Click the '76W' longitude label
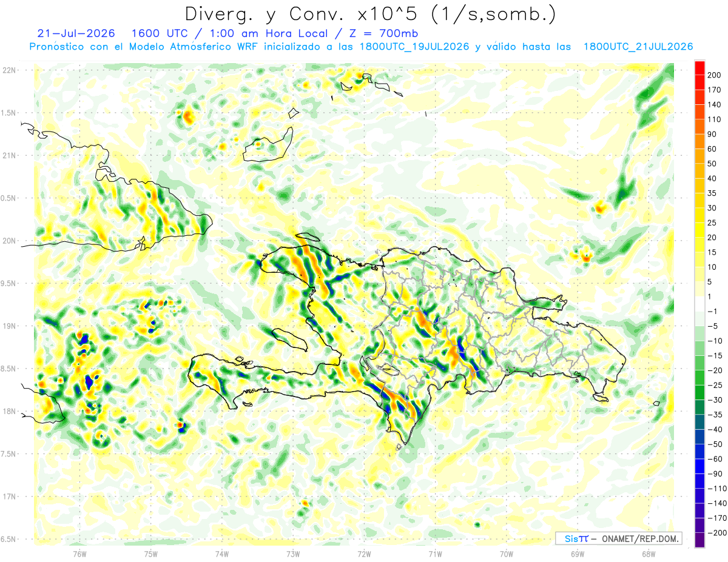728x562 pixels. [x=79, y=554]
